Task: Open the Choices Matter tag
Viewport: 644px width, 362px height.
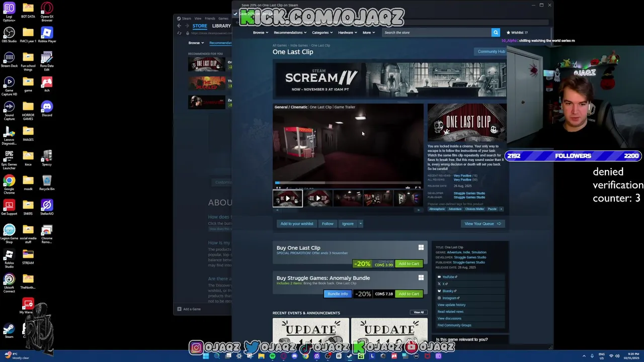Action: pyautogui.click(x=474, y=209)
